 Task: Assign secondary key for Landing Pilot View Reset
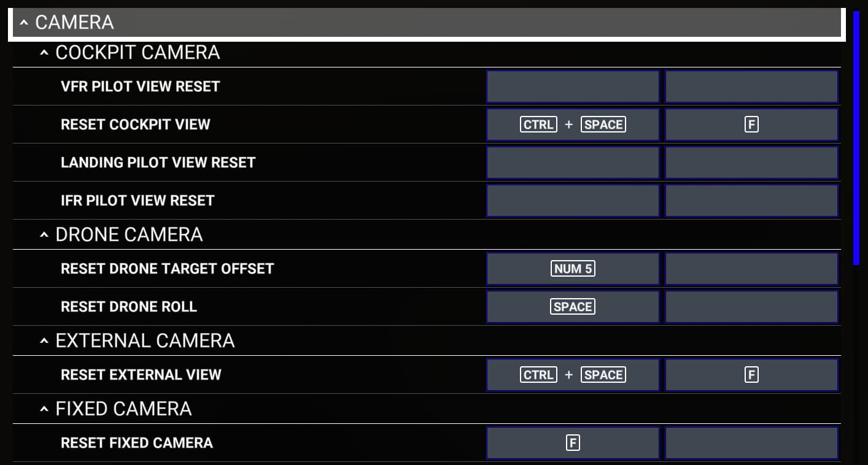751,163
